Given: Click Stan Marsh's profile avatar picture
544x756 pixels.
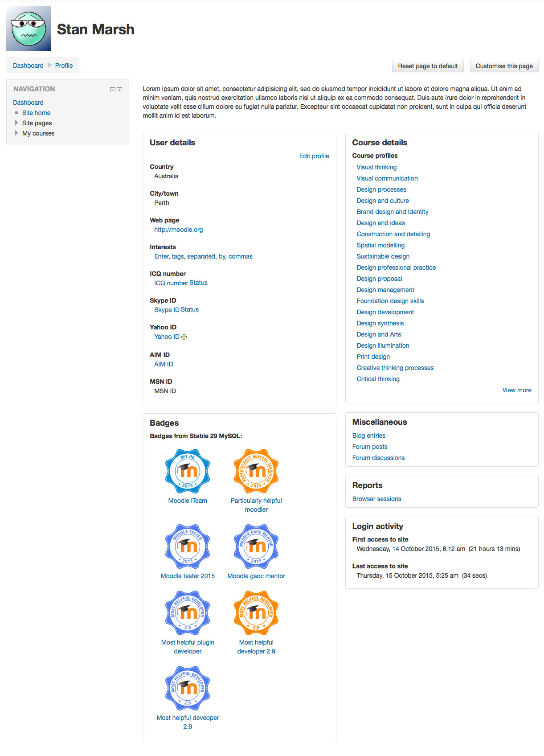Looking at the screenshot, I should [29, 29].
